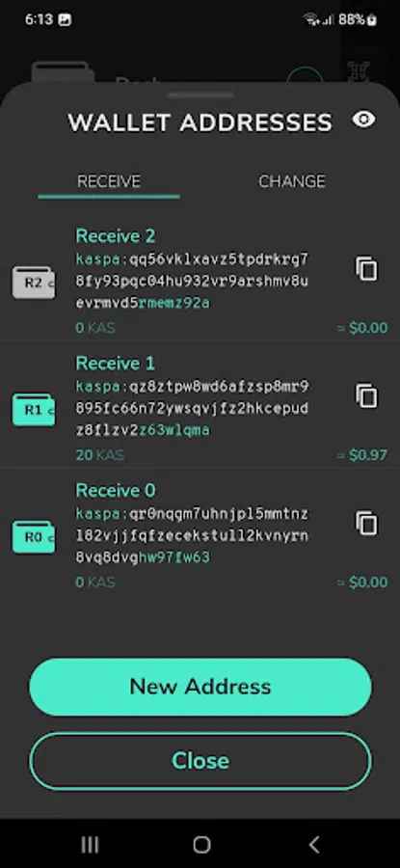The width and height of the screenshot is (400, 868).
Task: Select the RECEIVE tab
Action: 109,181
